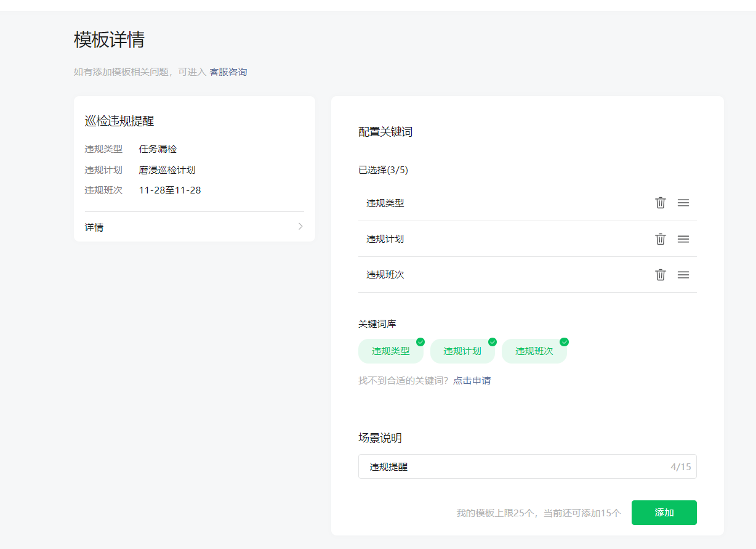Deselect 违规类型 keyword tag in library
This screenshot has width=756, height=549.
(390, 351)
